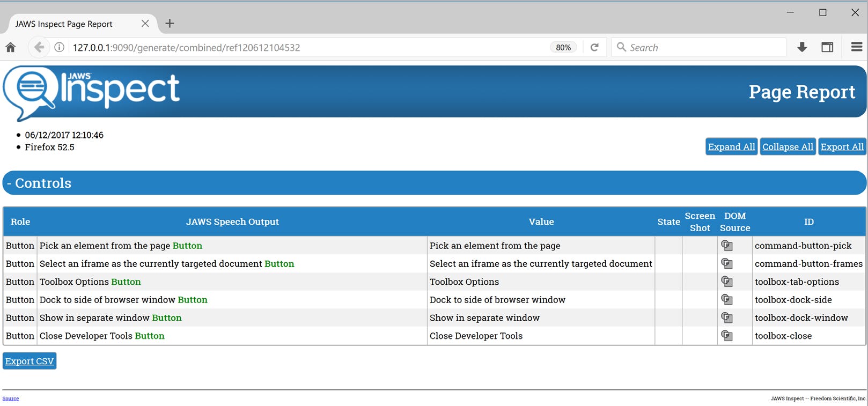Click Role cell in toolbox-close row
868x406 pixels.
20,336
